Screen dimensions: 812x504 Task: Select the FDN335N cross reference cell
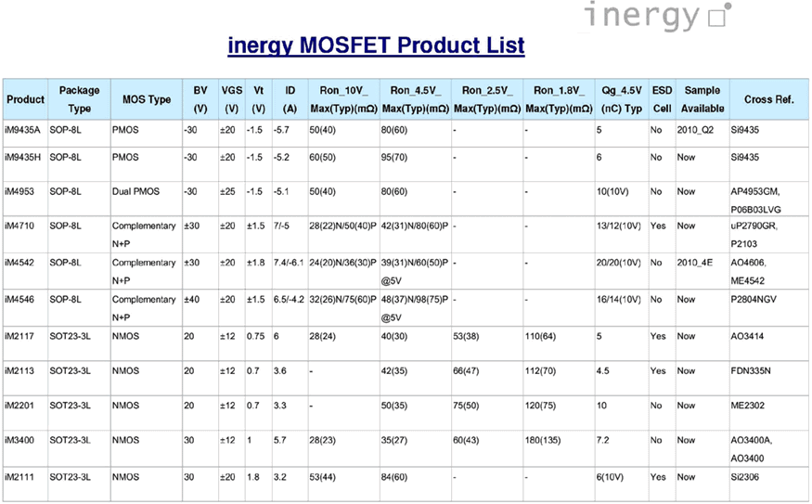point(751,371)
